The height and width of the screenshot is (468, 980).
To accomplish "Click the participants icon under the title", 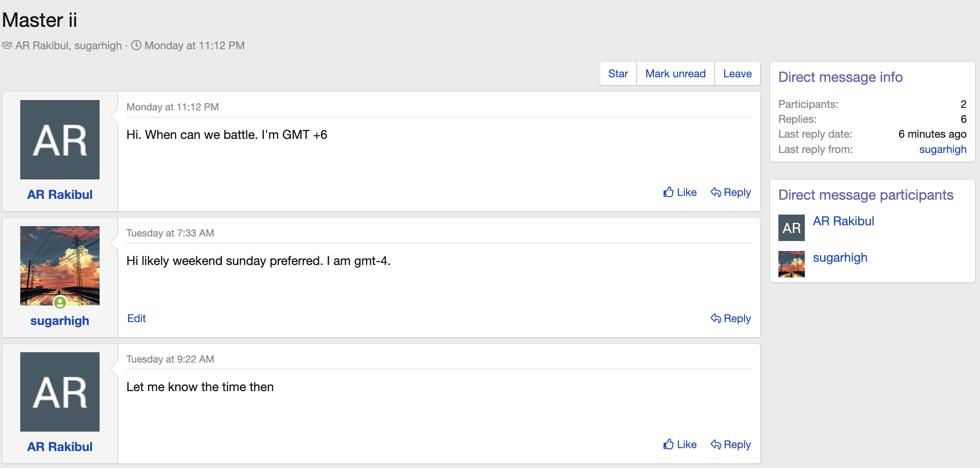I will coord(7,45).
